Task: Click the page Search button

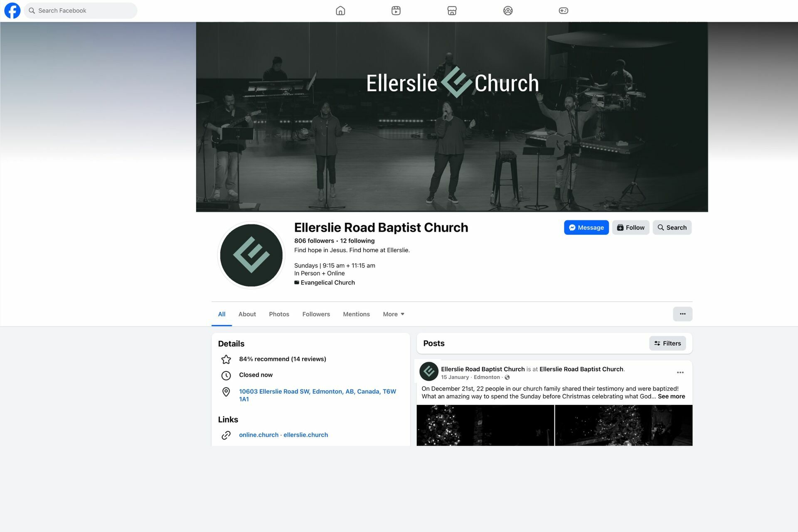Action: (672, 227)
